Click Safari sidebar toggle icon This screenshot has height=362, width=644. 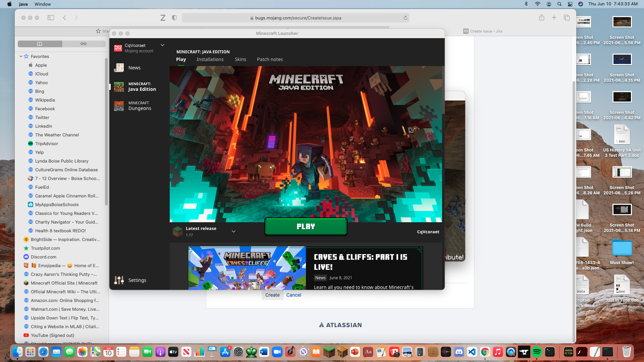click(x=51, y=18)
